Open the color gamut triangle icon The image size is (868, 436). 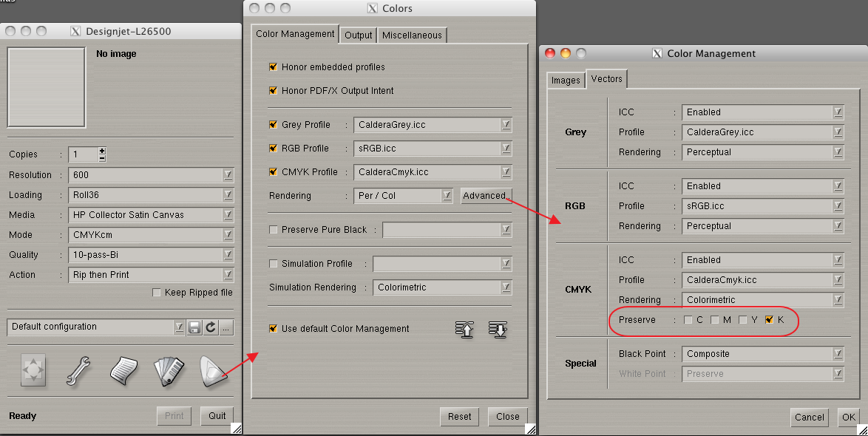point(212,371)
